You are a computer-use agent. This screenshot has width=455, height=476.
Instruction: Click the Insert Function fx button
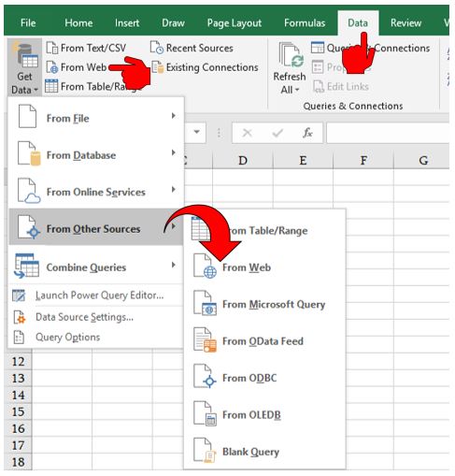coord(307,133)
